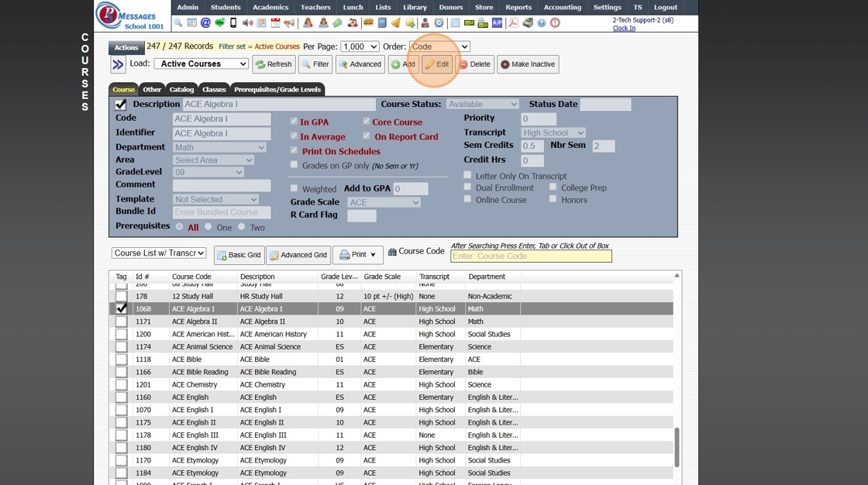Expand the Load Active Courses dropdown
Viewport: 868px width, 485px height.
pyautogui.click(x=201, y=64)
